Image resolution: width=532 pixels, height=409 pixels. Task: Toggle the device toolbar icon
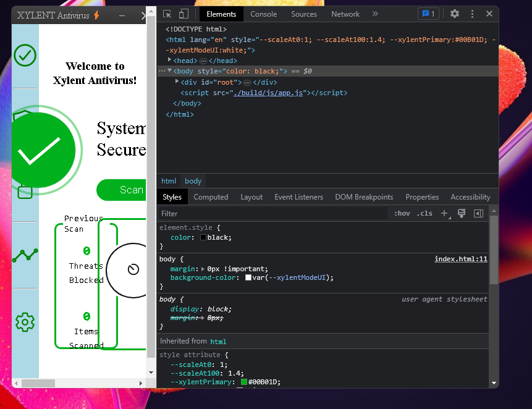click(184, 14)
